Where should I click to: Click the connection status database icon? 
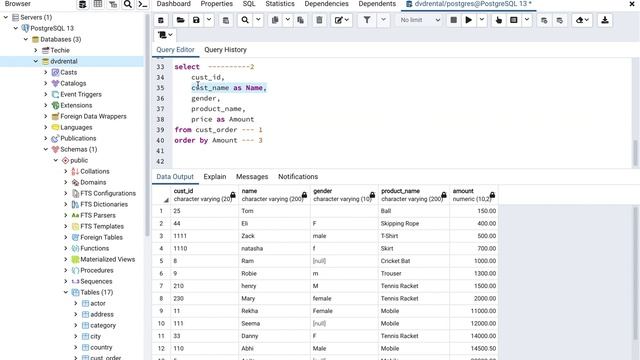(161, 20)
